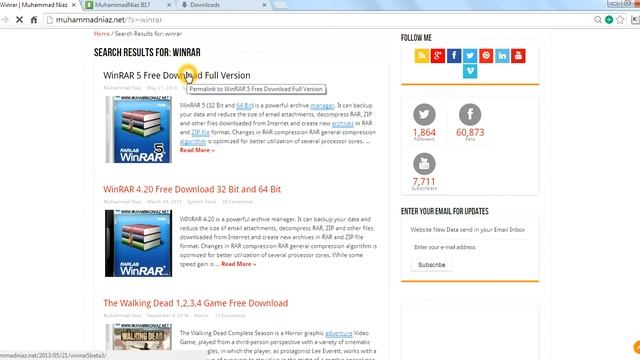Close the MuhammadNiaz 817 tab
This screenshot has width=640, height=360.
169,5
